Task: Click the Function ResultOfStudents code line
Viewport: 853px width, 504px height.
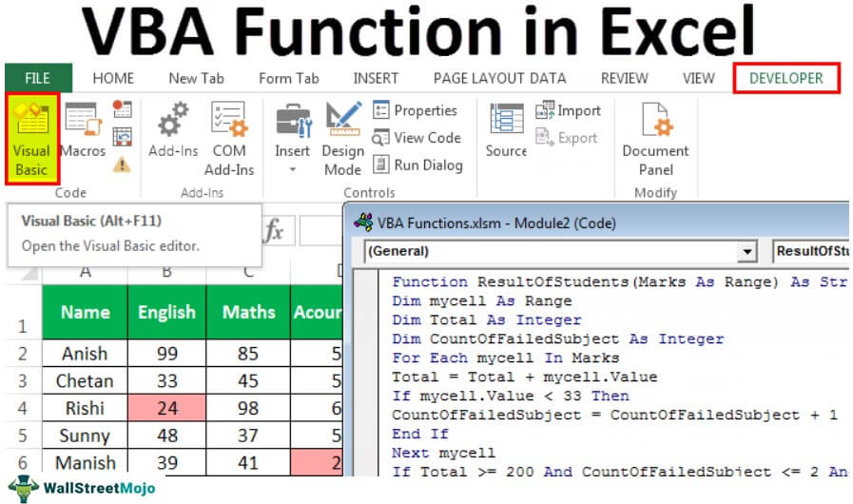Action: click(619, 281)
